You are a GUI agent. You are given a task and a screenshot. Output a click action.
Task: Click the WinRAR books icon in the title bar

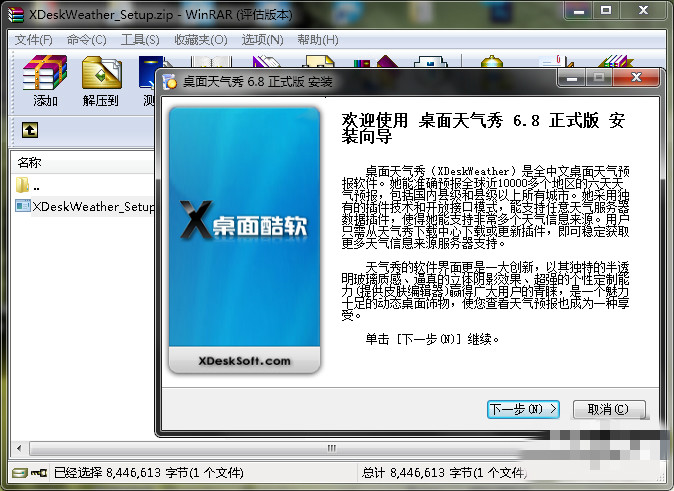(x=15, y=14)
